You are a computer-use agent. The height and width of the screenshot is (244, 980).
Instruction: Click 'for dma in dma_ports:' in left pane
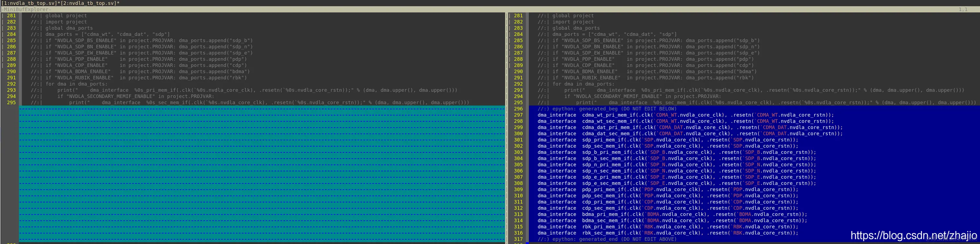(x=76, y=84)
